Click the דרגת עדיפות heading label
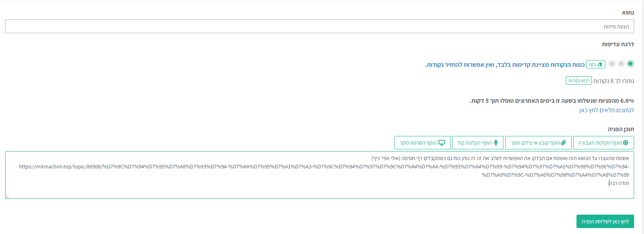This screenshot has height=234, width=644. coord(618,44)
